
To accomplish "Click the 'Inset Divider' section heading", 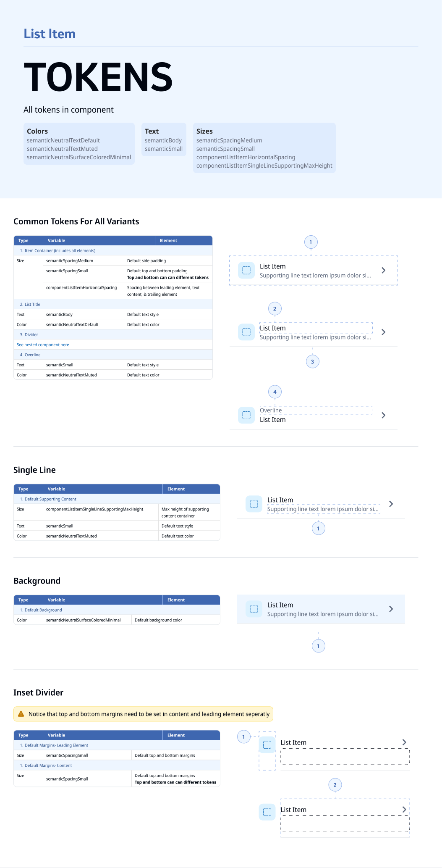I will [38, 692].
